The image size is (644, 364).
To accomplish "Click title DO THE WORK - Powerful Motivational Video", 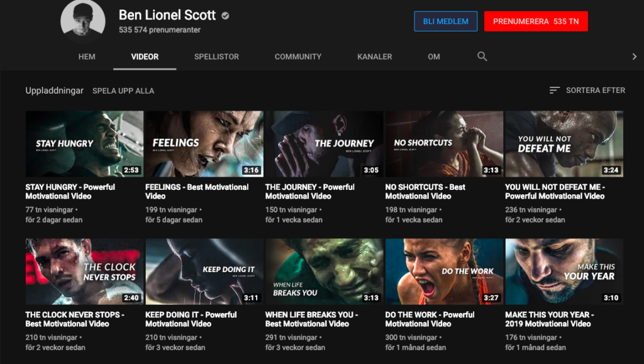I will coord(430,319).
